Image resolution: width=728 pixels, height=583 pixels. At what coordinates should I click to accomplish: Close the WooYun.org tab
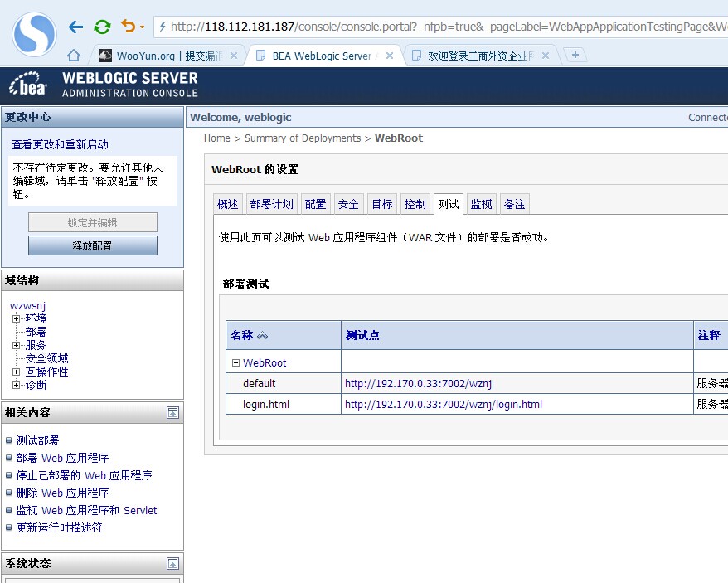(234, 56)
